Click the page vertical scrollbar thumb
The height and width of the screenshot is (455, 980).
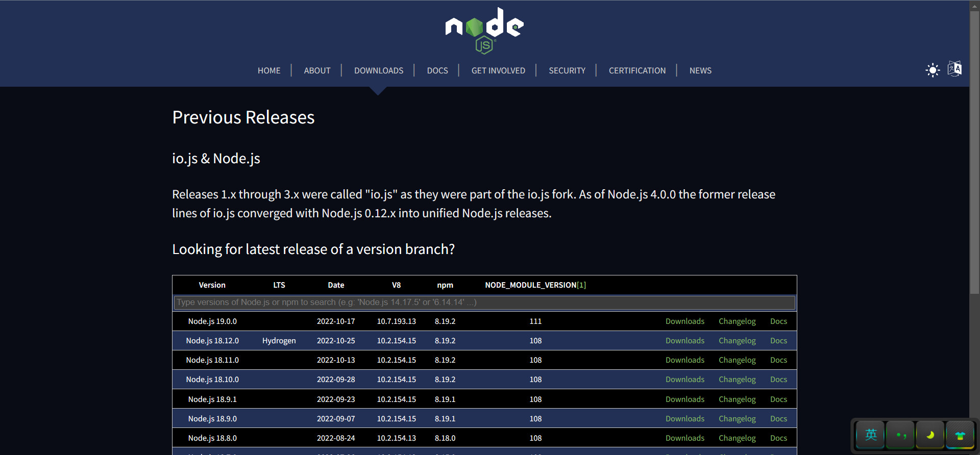[x=974, y=152]
